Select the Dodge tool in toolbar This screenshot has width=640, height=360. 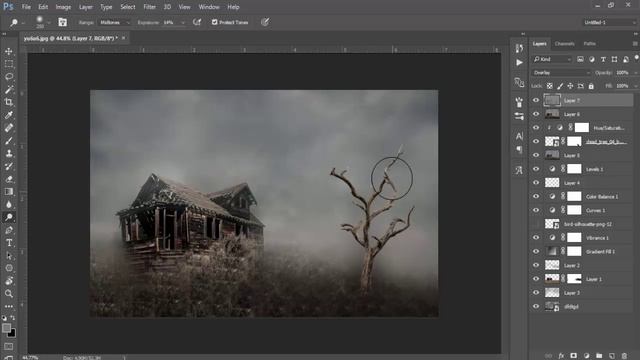tap(9, 217)
